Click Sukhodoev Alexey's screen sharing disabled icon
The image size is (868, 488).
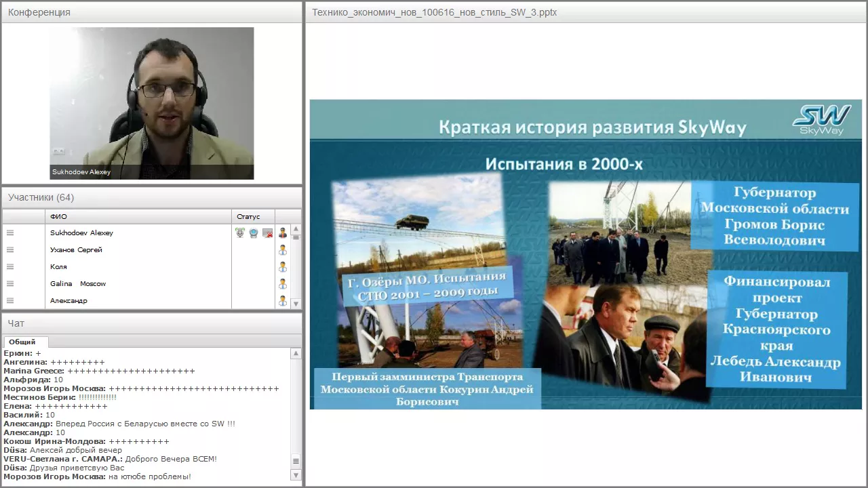[268, 233]
